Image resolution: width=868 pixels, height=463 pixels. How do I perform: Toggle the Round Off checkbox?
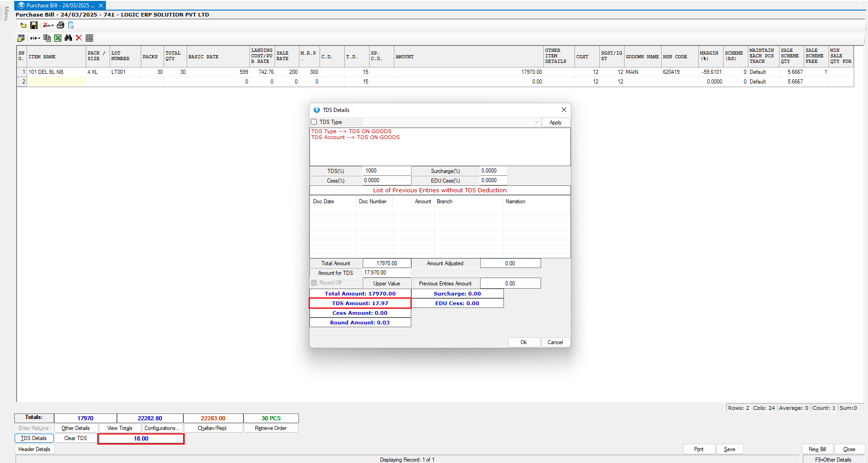(x=314, y=283)
